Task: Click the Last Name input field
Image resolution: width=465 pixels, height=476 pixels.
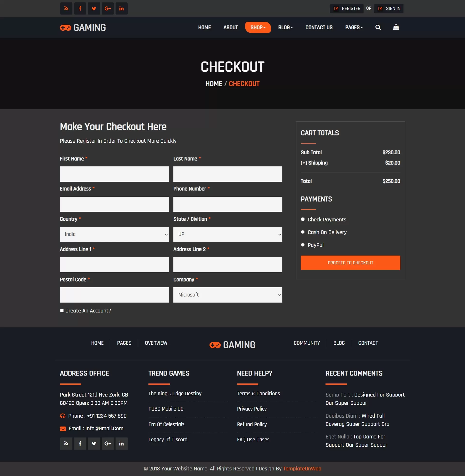Action: pos(228,174)
